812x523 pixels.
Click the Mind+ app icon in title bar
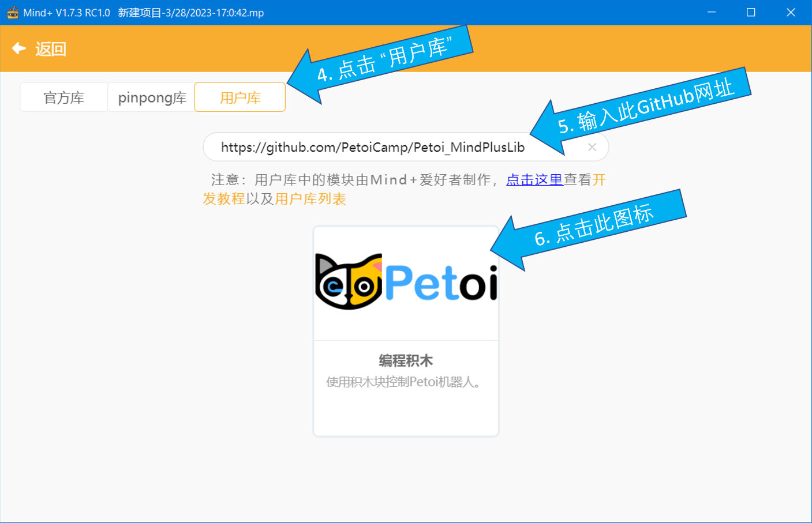point(13,12)
